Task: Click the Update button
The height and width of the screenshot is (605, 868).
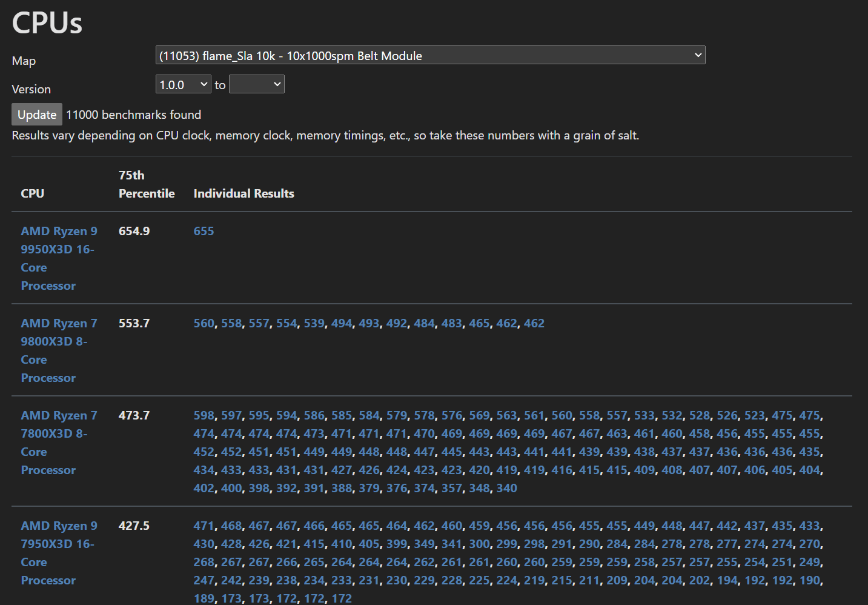Action: [x=36, y=114]
